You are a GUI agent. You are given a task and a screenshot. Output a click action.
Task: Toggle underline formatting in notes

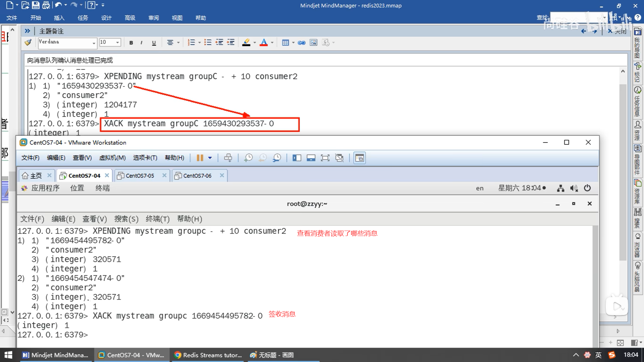tap(154, 43)
